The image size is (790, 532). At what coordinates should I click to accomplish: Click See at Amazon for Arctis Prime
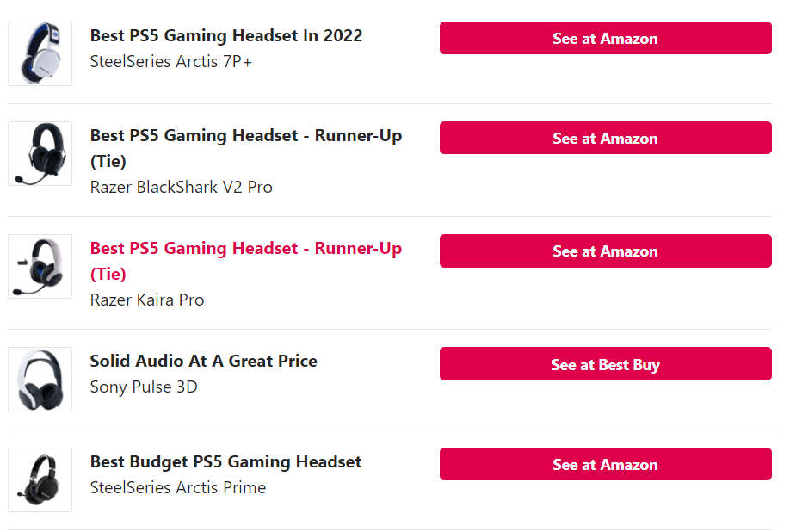[605, 464]
